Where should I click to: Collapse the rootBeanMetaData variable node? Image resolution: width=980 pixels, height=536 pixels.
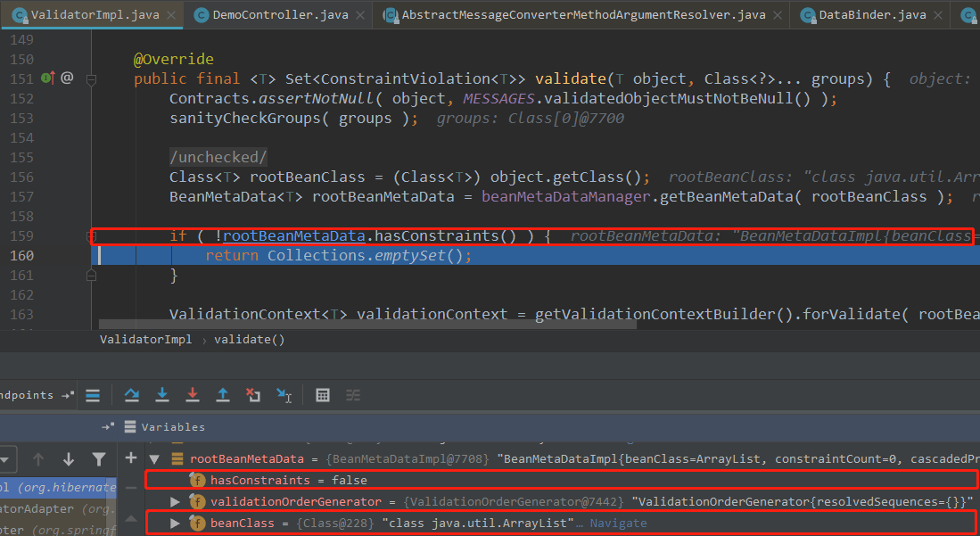(153, 458)
